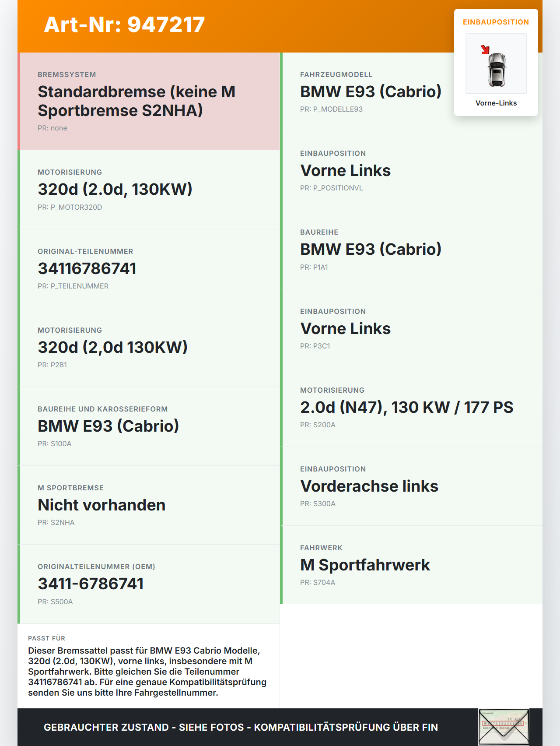Select Vorne Links entry PR P3C1
The width and height of the screenshot is (560, 746).
pyautogui.click(x=411, y=329)
